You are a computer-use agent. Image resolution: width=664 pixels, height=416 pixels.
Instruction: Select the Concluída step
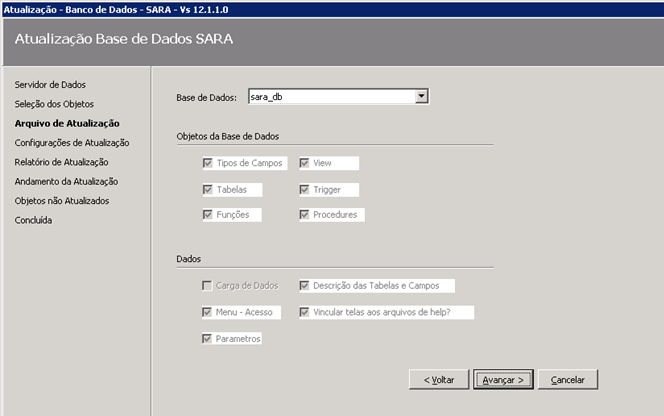pyautogui.click(x=33, y=220)
